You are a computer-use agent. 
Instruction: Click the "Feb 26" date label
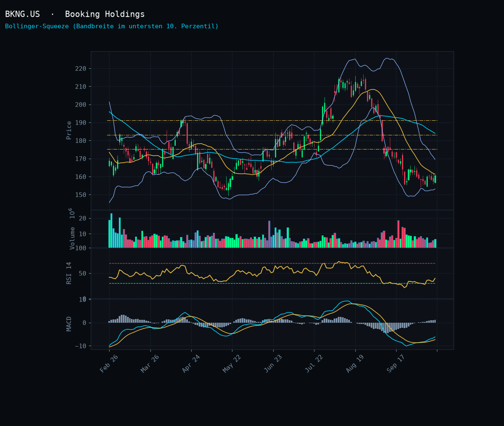[109, 364]
